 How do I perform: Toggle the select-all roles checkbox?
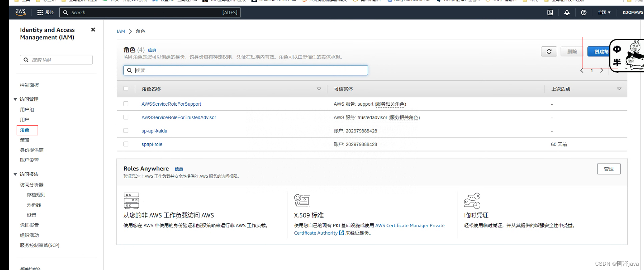coord(126,88)
